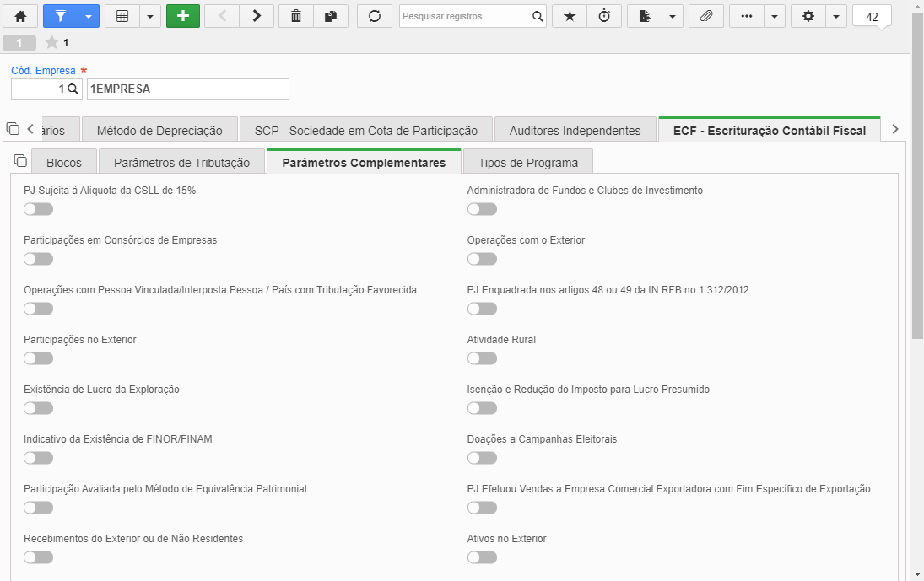Toggle PJ Sujeita à Alíquota da CSLL de 15%

[x=38, y=209]
